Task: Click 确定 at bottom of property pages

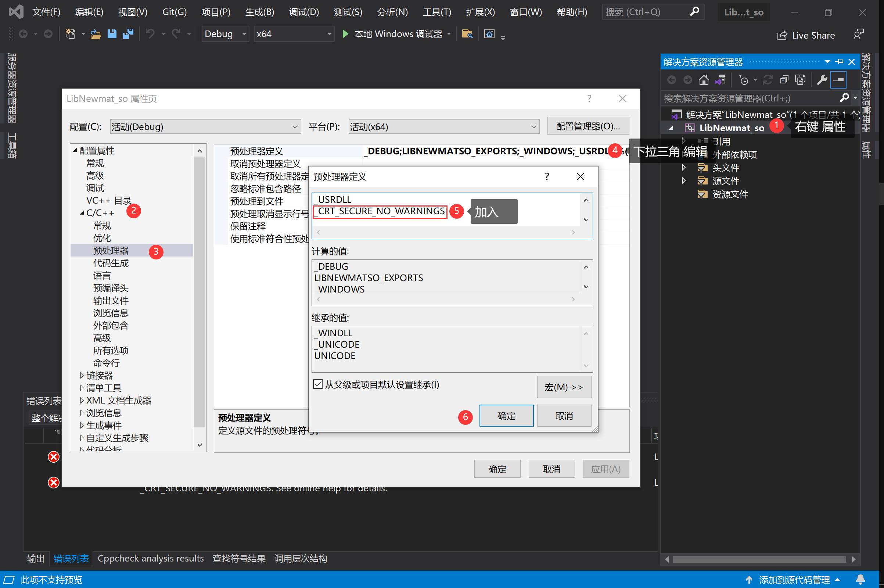Action: [497, 469]
